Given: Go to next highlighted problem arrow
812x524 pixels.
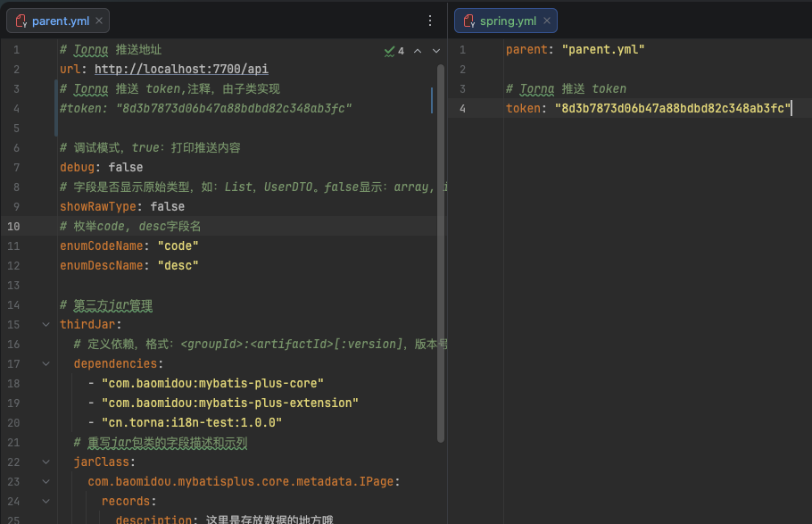Looking at the screenshot, I should click(x=436, y=51).
